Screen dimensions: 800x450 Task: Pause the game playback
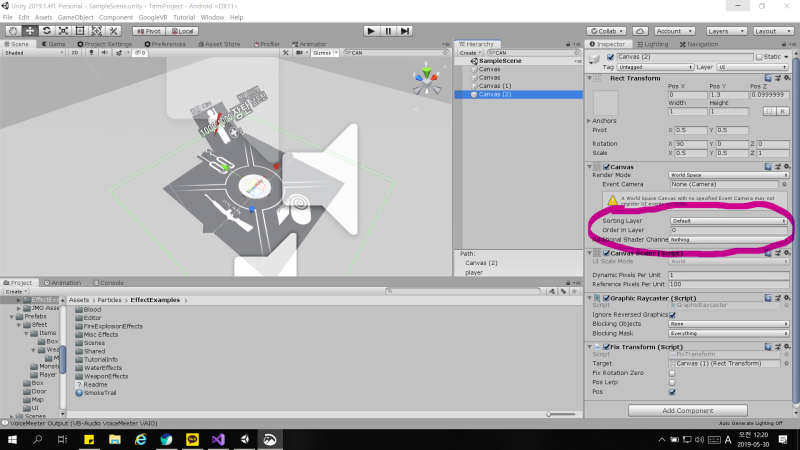coord(388,31)
